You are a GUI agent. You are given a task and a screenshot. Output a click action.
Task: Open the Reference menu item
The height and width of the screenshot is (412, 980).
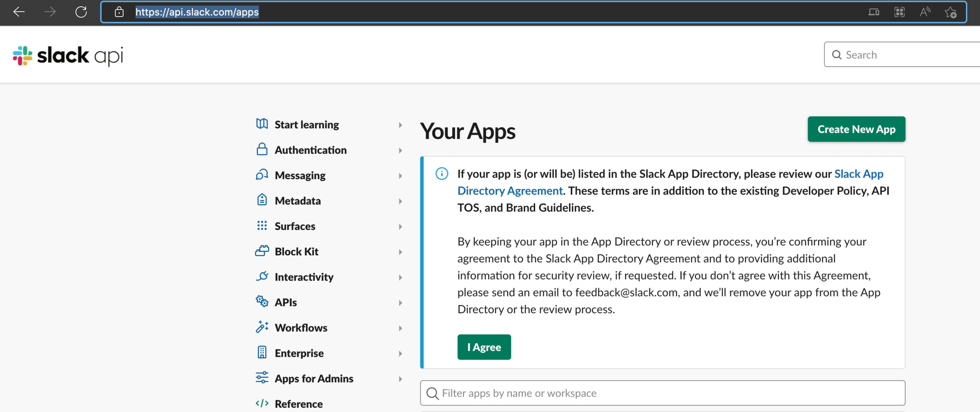(299, 404)
